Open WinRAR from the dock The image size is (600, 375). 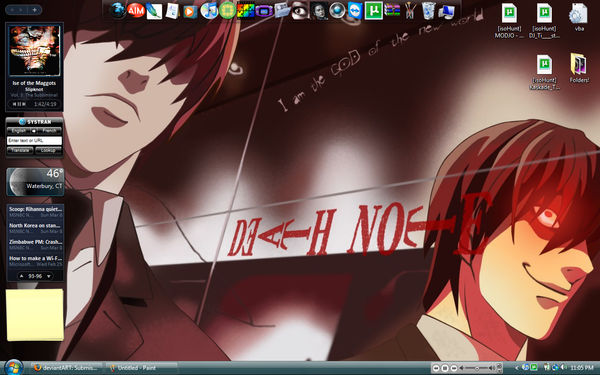click(x=392, y=10)
